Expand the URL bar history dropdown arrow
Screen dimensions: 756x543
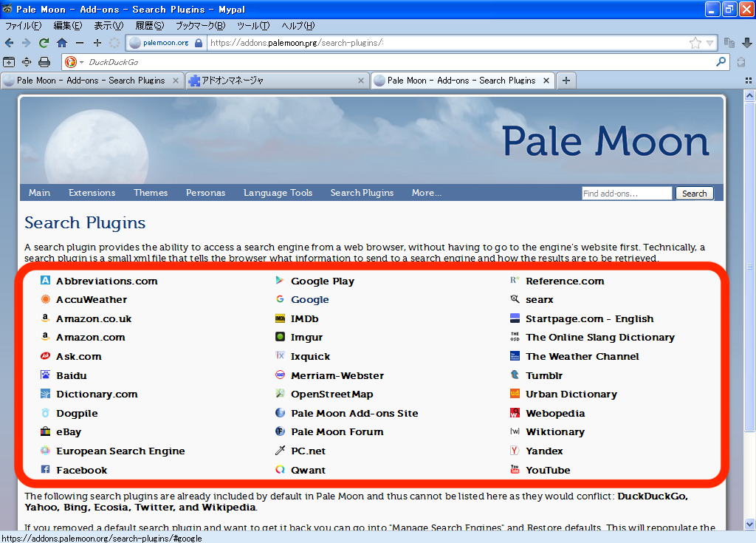pos(709,43)
